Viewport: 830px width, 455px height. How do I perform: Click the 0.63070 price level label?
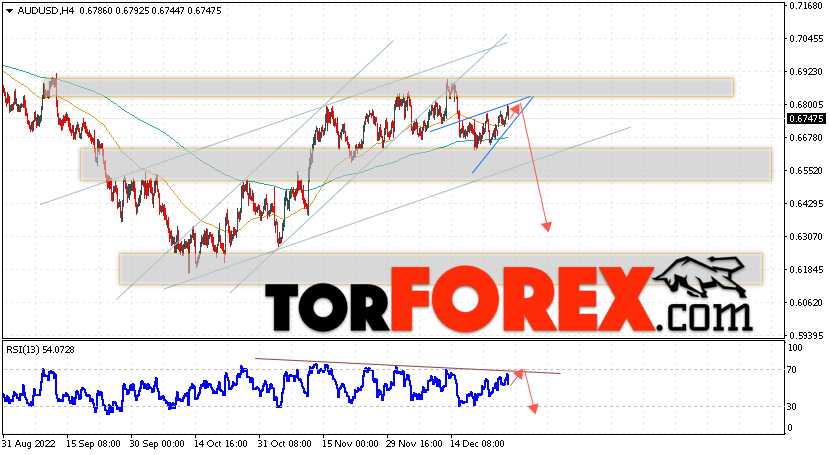(806, 236)
